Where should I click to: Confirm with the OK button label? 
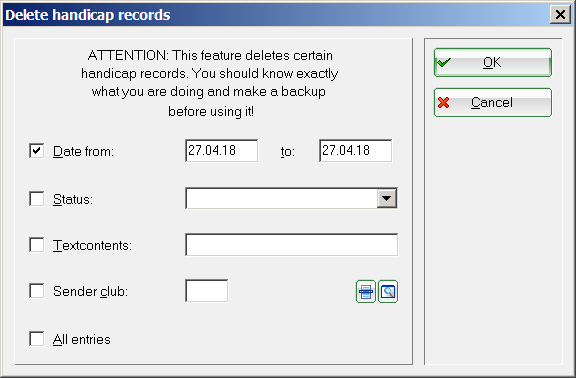(x=492, y=62)
